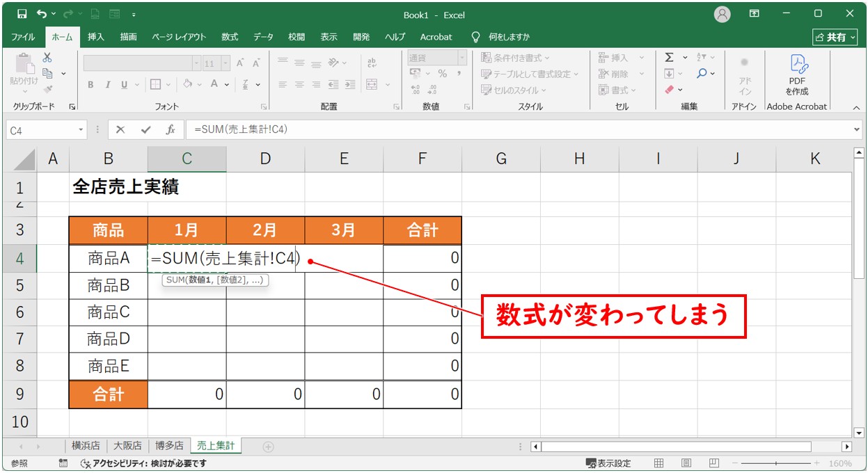Open the Name Box dropdown arrow
This screenshot has width=868, height=473.
[x=81, y=130]
